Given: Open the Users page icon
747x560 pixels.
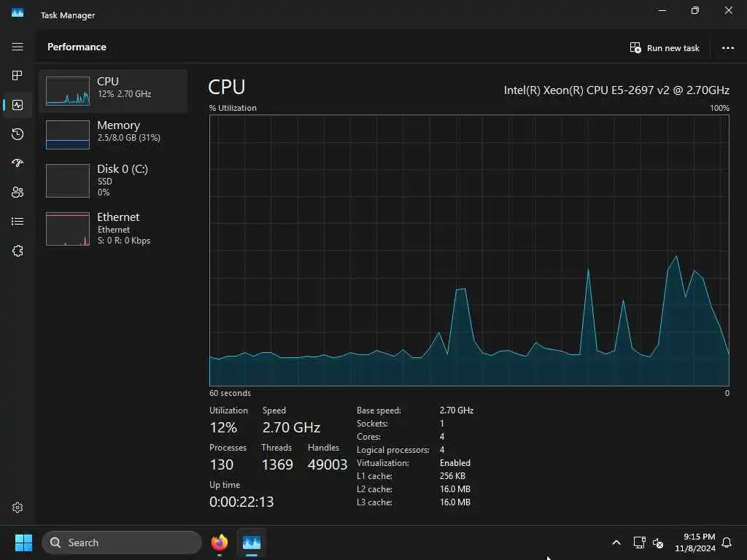Looking at the screenshot, I should coord(18,192).
